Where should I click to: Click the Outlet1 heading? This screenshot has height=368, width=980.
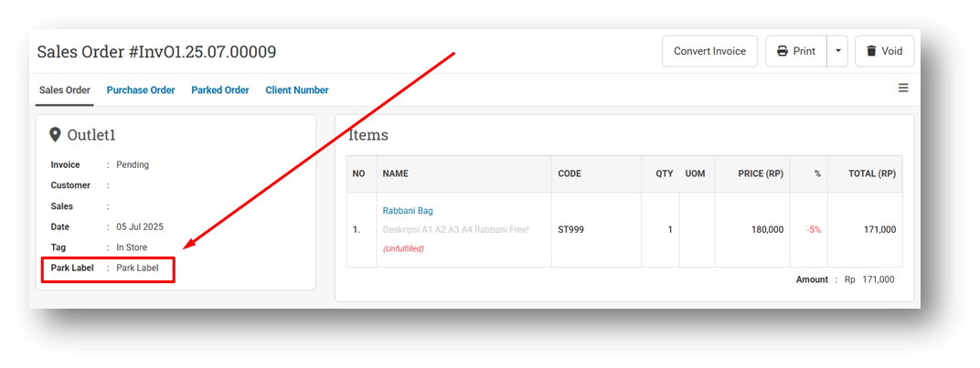pos(91,135)
